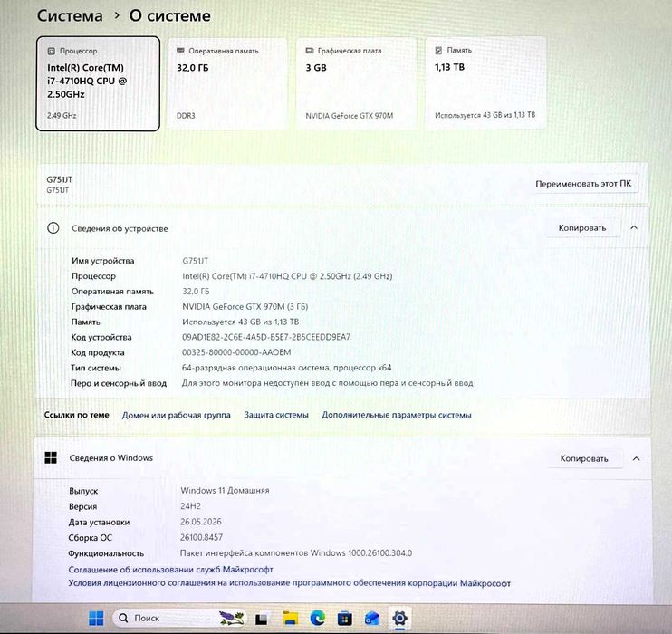
Task: Copy Windows info with Копировать button
Action: coord(584,458)
